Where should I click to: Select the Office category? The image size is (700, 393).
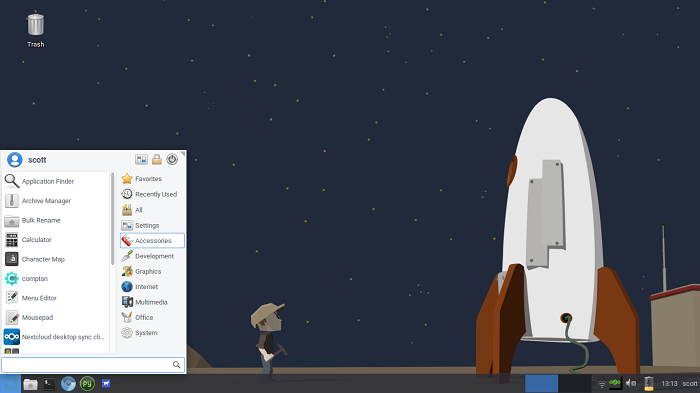coord(152,318)
